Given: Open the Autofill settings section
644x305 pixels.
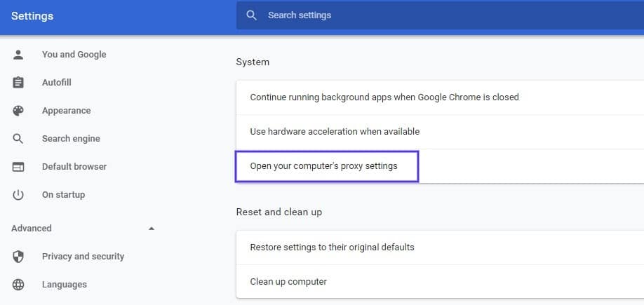Looking at the screenshot, I should pos(56,83).
